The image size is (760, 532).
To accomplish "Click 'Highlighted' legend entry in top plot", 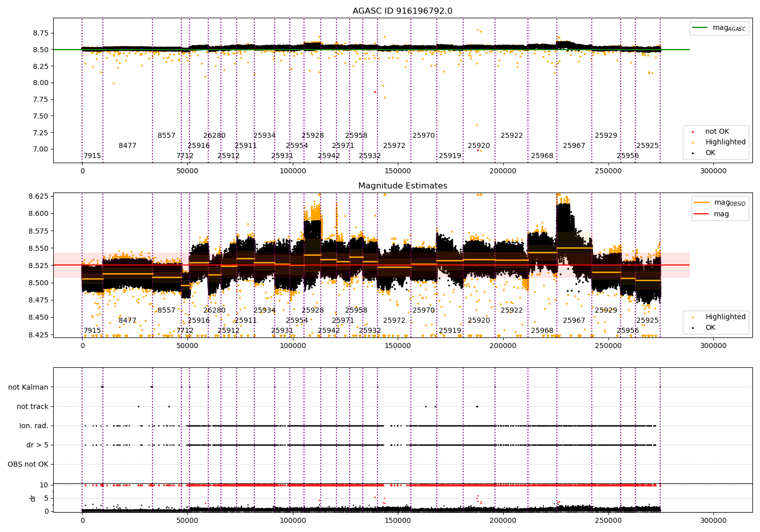I will click(x=719, y=142).
